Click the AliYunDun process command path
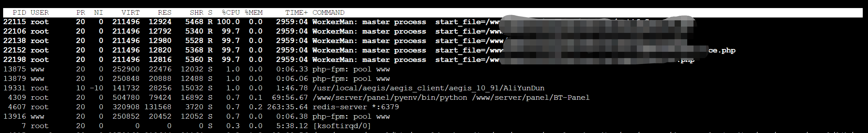 pos(428,88)
